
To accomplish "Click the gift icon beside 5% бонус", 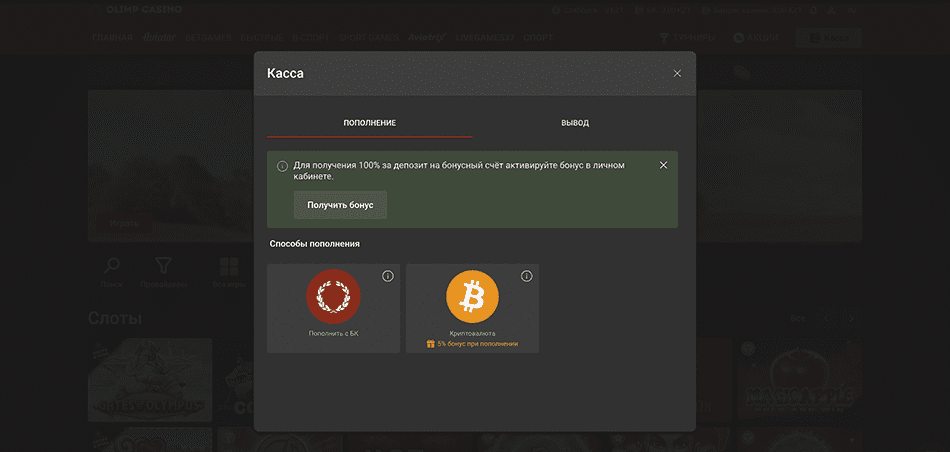I will pyautogui.click(x=430, y=344).
